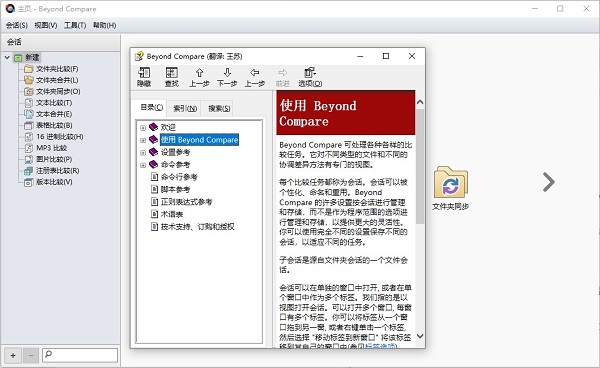The height and width of the screenshot is (368, 600).
Task: Open the 视图(V) menu
Action: click(x=46, y=25)
